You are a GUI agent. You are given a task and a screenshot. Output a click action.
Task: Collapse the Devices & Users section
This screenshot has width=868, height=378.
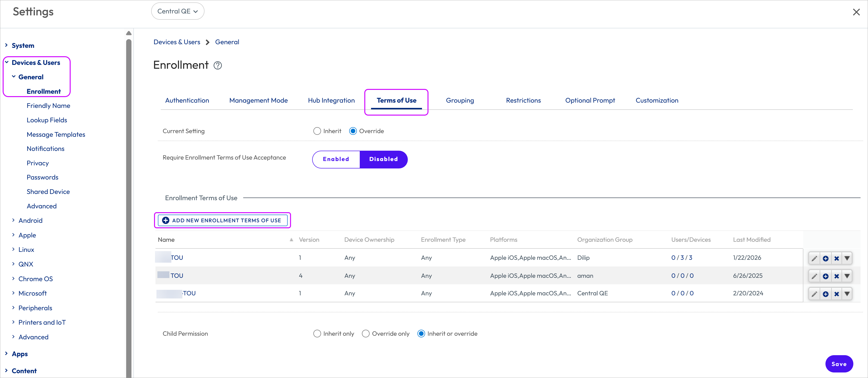pos(6,62)
